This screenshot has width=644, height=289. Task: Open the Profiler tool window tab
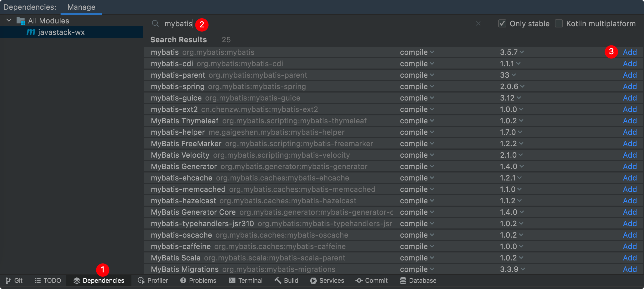pos(153,281)
